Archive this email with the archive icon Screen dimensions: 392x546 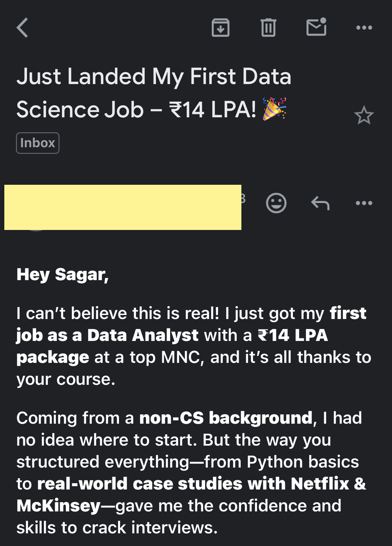(x=220, y=28)
